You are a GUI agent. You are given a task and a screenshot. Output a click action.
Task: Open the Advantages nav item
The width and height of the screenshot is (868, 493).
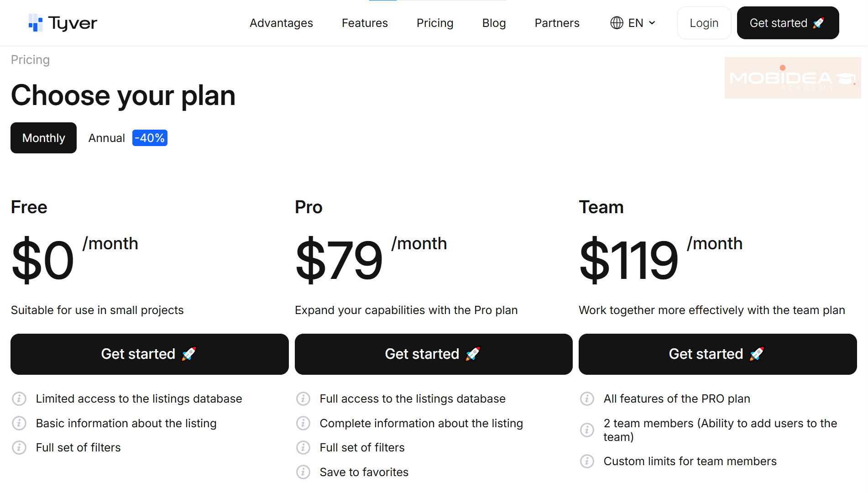pos(281,23)
